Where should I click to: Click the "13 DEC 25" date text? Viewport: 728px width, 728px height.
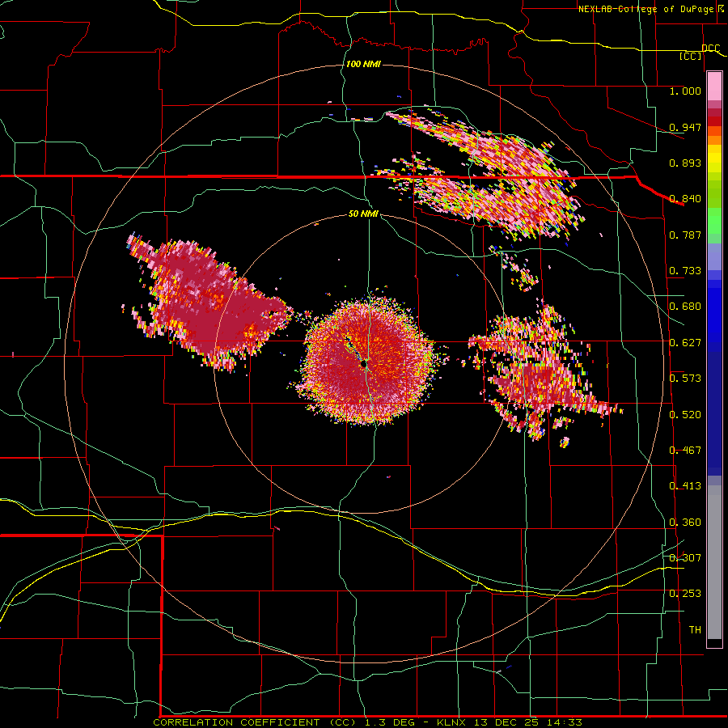506,722
